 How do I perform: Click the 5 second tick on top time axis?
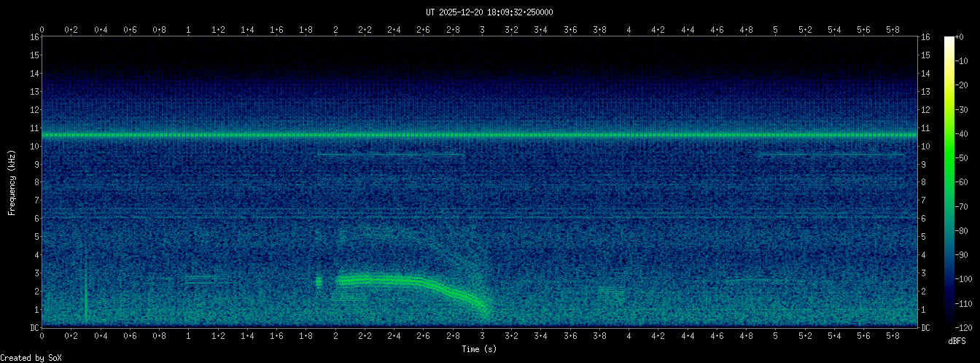point(776,29)
